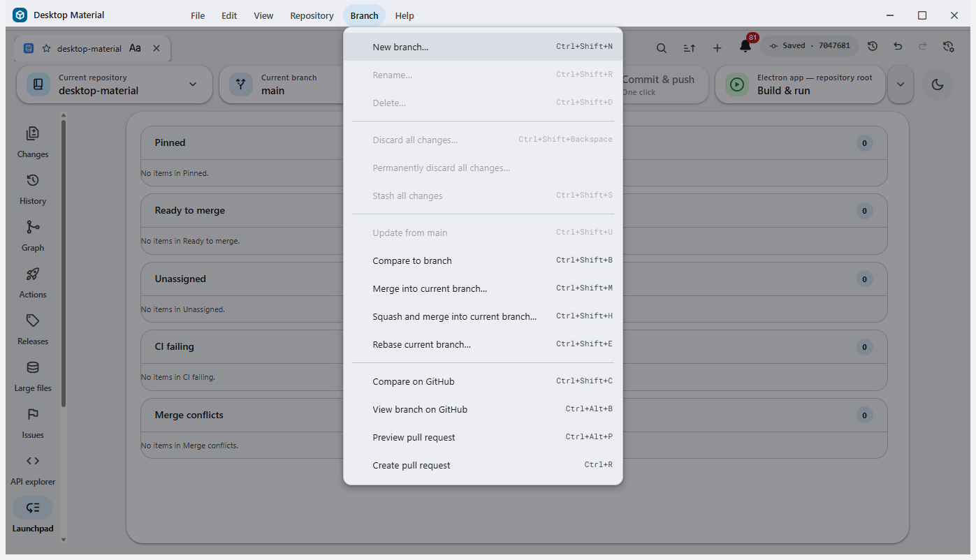
Task: Click the Ready to merge header
Action: click(x=514, y=211)
